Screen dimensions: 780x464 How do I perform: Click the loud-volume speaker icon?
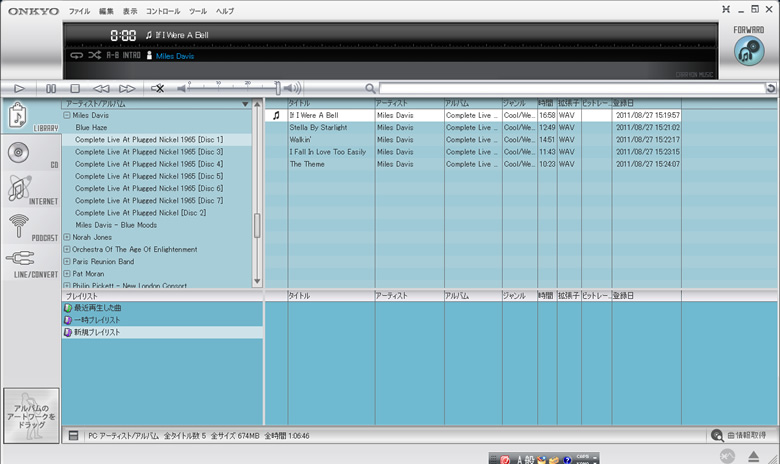292,89
